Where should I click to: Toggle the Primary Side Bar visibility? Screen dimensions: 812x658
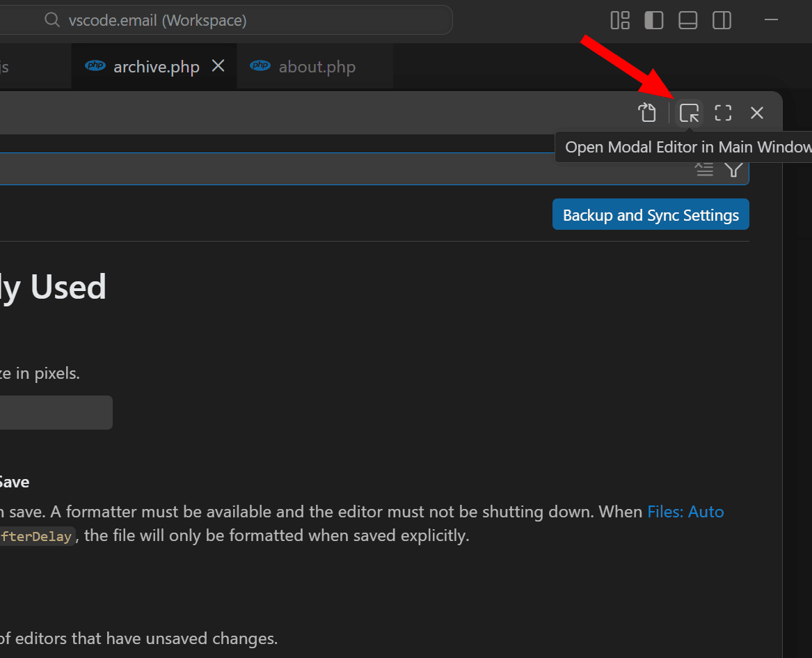653,20
